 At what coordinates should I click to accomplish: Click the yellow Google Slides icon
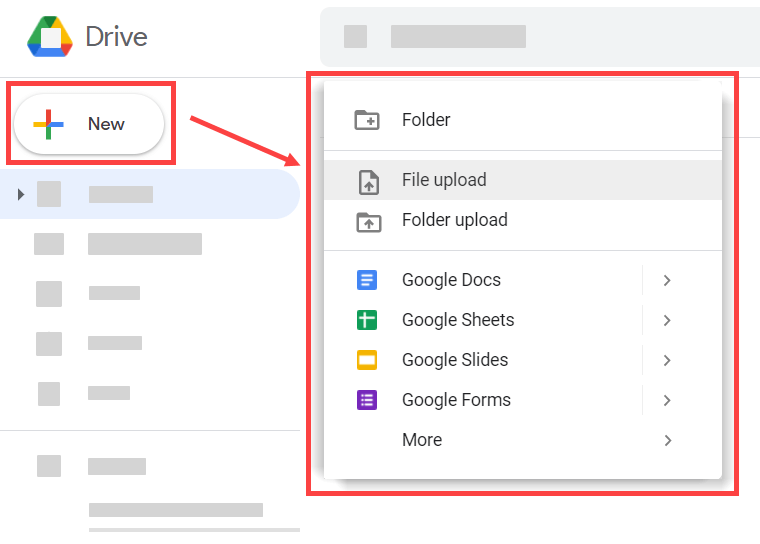coord(367,360)
